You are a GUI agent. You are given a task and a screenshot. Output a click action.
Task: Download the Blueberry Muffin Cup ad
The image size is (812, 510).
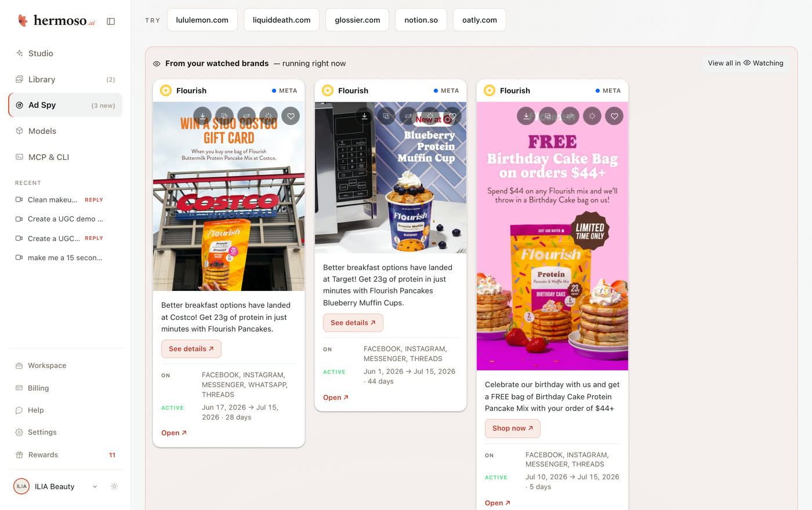coord(364,116)
